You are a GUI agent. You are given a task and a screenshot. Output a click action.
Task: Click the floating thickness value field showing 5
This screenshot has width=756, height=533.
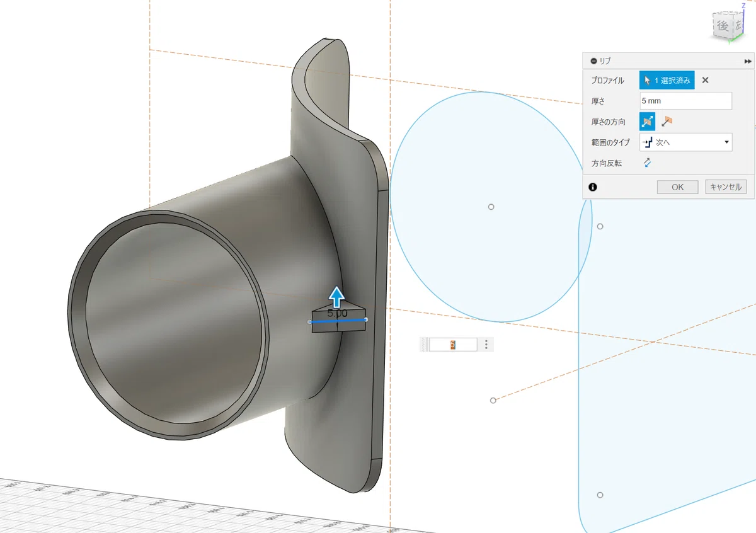(452, 345)
